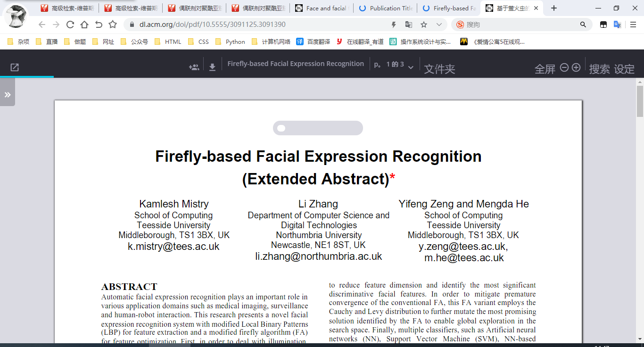Click the 搜狗 search input field

(x=519, y=25)
